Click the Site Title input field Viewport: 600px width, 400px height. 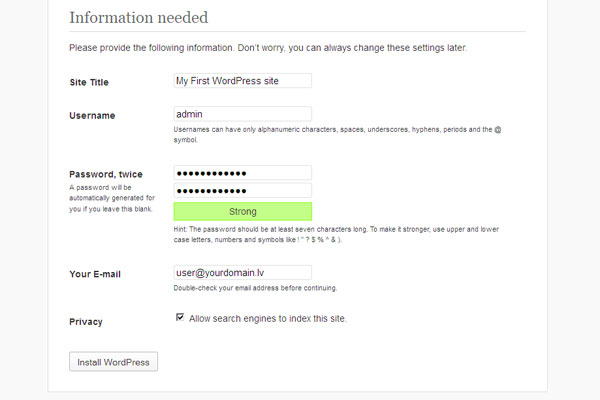(243, 81)
